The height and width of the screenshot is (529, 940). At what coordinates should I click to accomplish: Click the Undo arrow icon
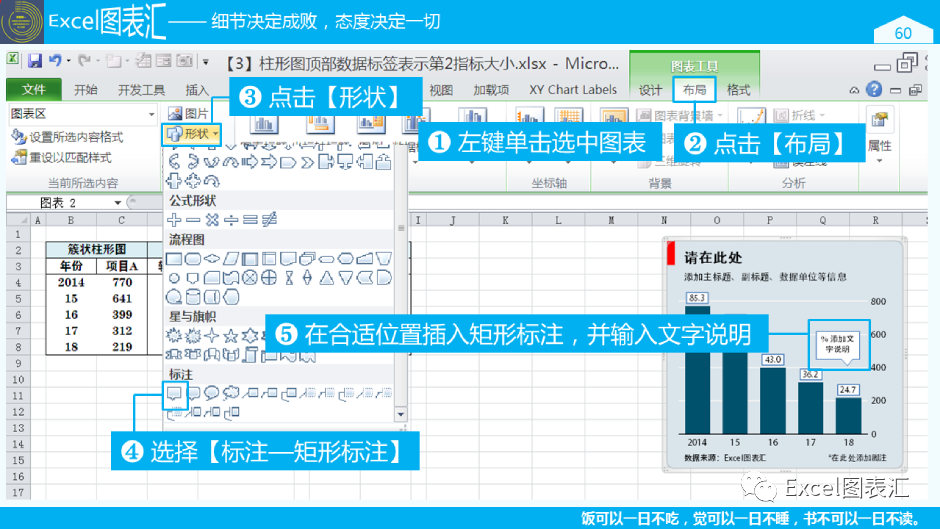[55, 60]
